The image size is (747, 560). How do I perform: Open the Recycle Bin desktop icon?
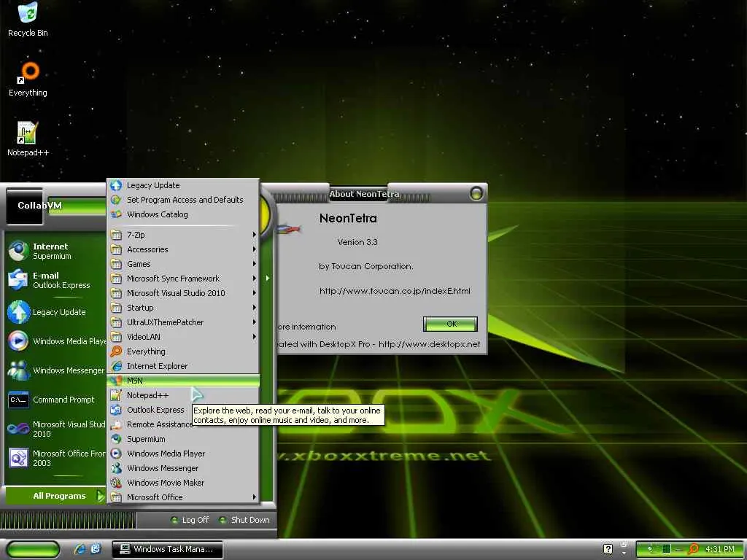[x=28, y=12]
